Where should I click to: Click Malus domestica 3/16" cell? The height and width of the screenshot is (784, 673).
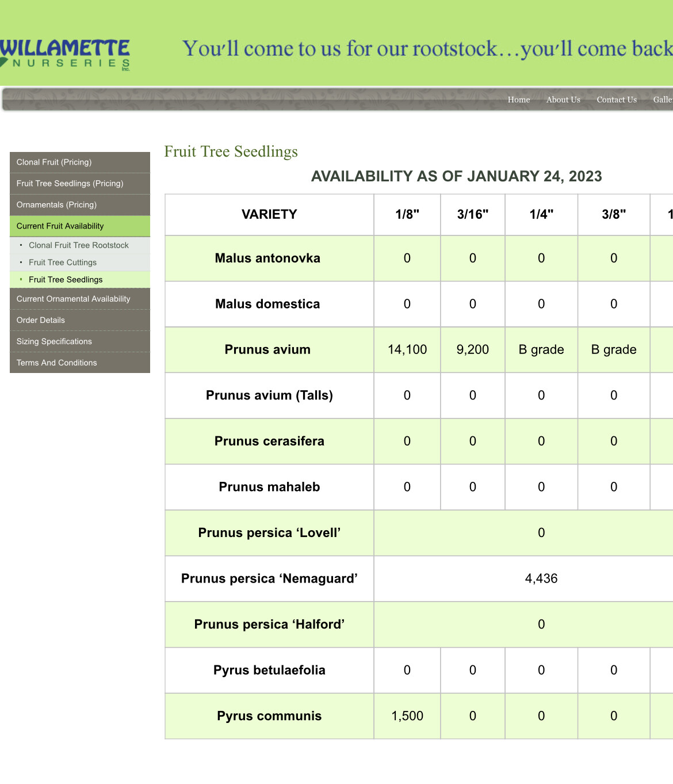point(473,304)
